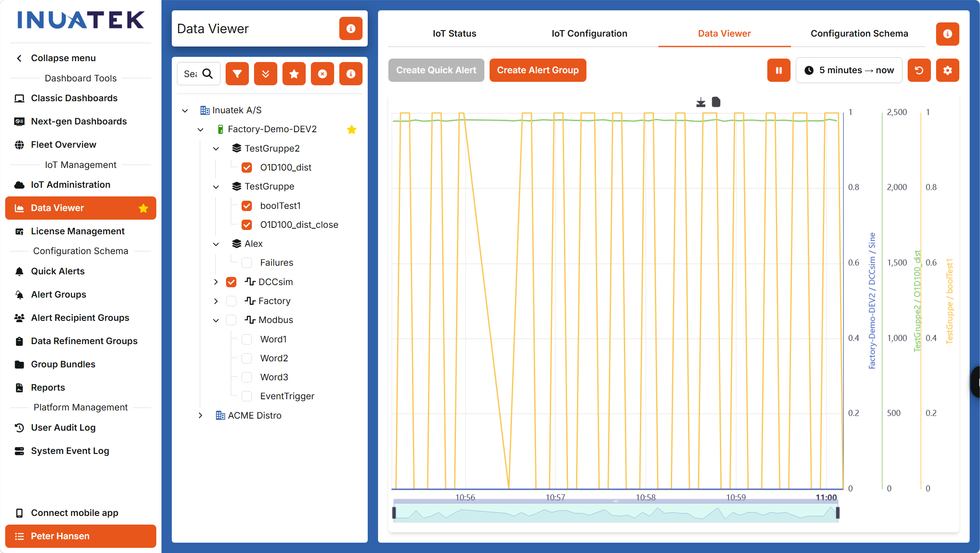Click the reset refresh icon button
980x553 pixels.
pyautogui.click(x=919, y=70)
